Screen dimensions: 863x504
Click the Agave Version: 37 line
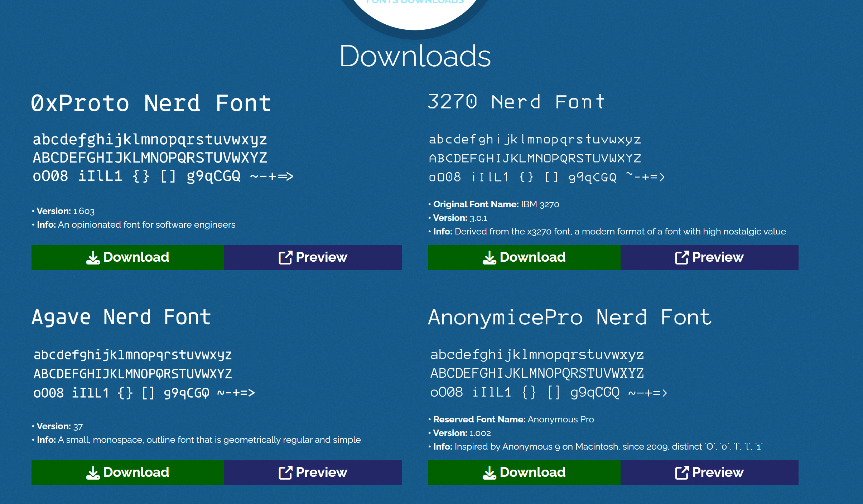(57, 426)
